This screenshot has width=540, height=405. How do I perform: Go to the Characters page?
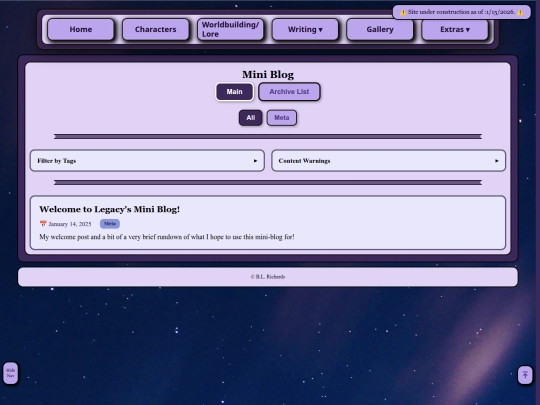156,30
